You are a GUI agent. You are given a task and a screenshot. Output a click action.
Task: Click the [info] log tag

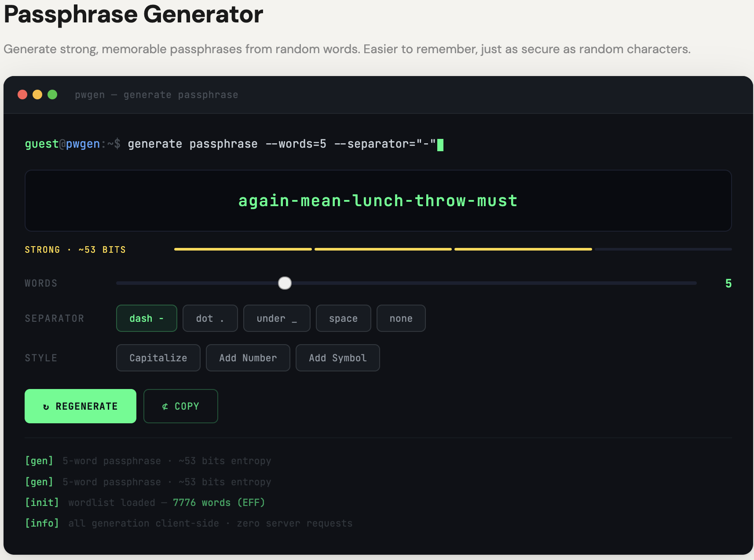point(42,523)
